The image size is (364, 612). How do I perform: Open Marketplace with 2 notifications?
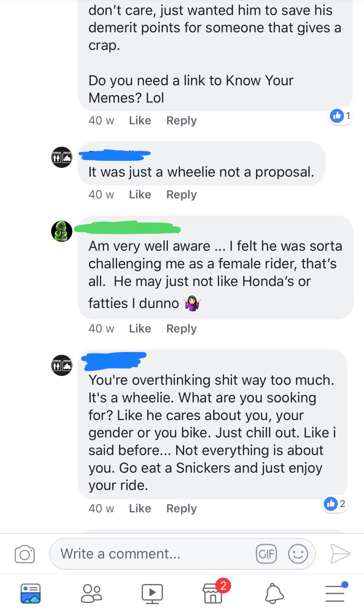point(213,593)
